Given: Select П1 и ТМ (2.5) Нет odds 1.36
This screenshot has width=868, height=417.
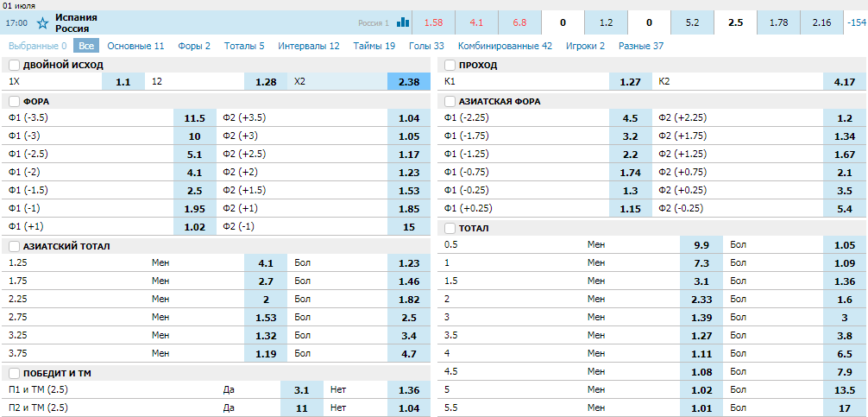Looking at the screenshot, I should coord(409,390).
